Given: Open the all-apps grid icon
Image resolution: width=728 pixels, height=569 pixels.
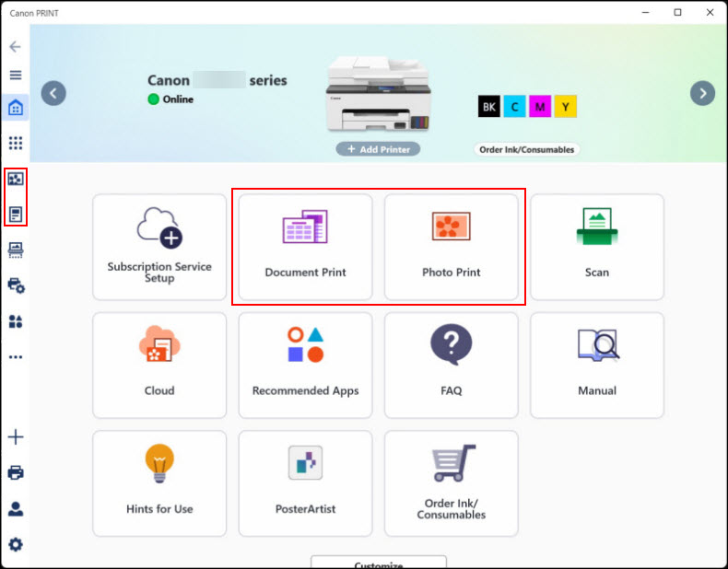Looking at the screenshot, I should click(15, 143).
